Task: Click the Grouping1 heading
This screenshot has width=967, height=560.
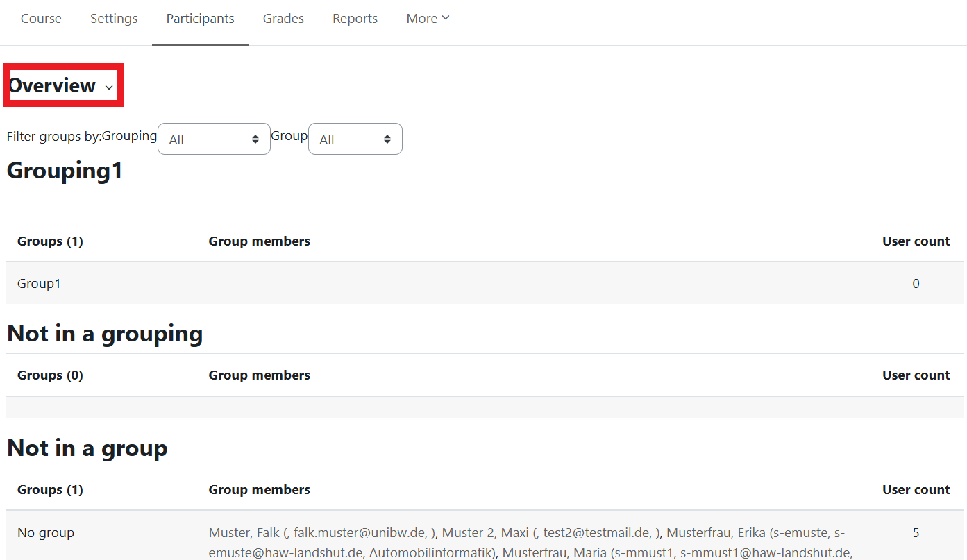Action: (65, 171)
